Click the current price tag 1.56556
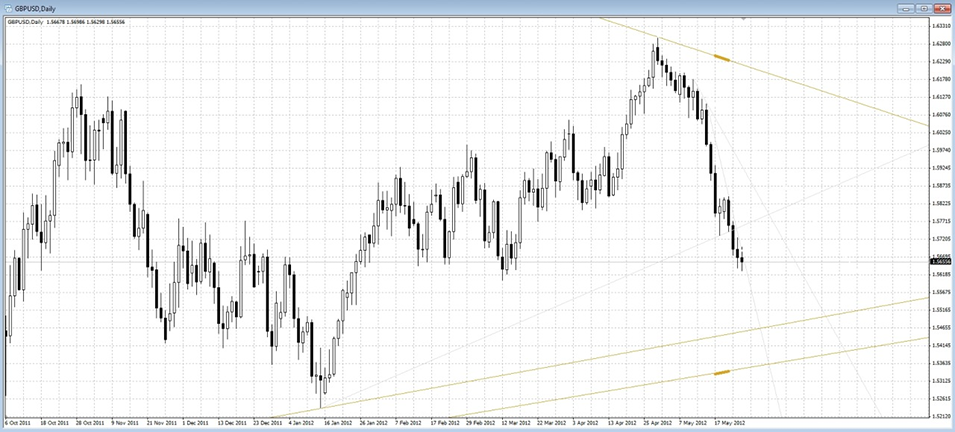Image resolution: width=955 pixels, height=432 pixels. [940, 261]
